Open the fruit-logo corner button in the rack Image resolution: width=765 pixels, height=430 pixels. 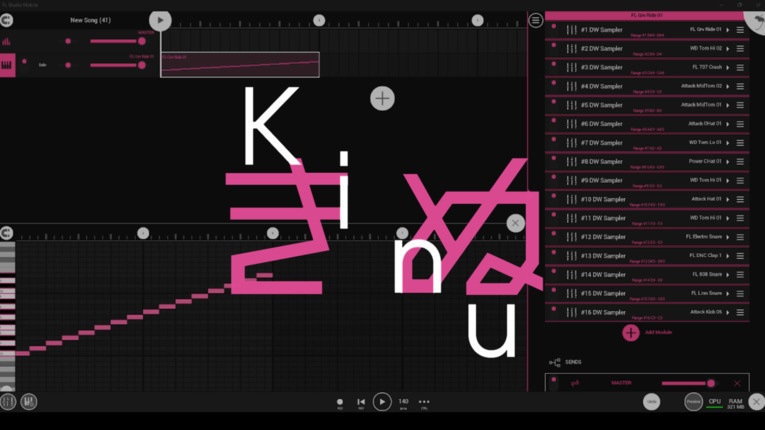pyautogui.click(x=756, y=20)
